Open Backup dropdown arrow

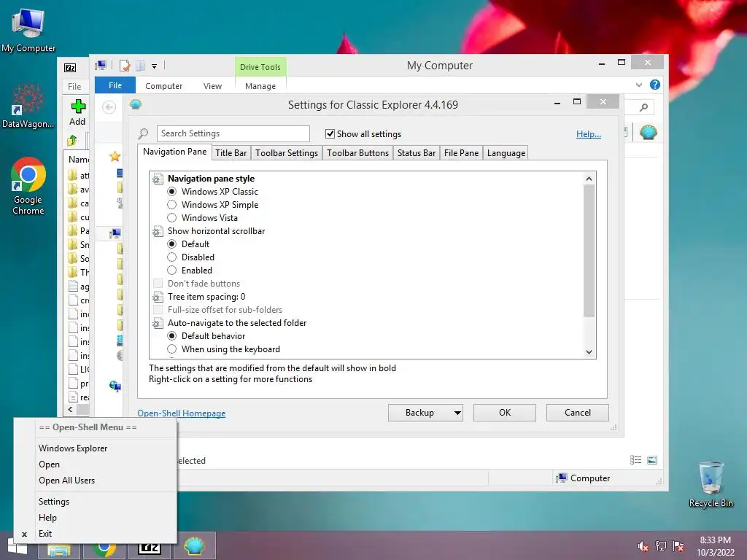coord(457,413)
